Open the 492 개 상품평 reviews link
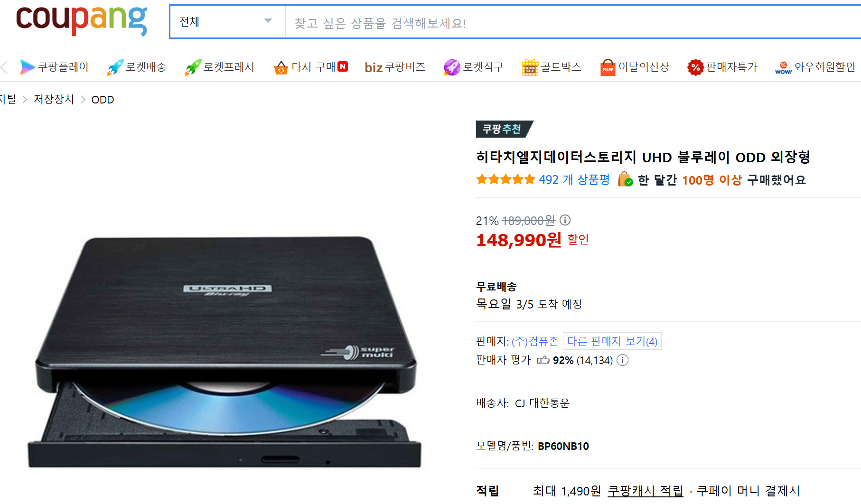861x504 pixels. [574, 180]
